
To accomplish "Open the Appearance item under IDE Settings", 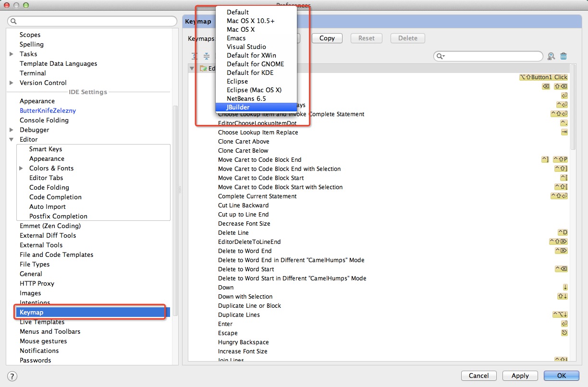I will click(37, 101).
